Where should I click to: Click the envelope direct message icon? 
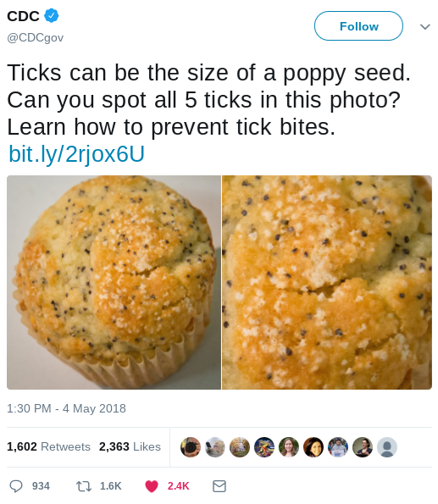click(219, 486)
